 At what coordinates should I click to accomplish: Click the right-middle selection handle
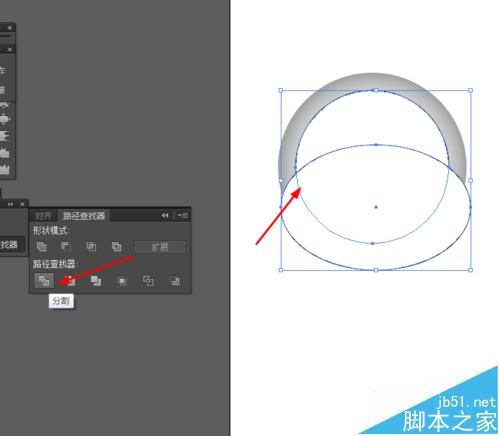point(471,180)
